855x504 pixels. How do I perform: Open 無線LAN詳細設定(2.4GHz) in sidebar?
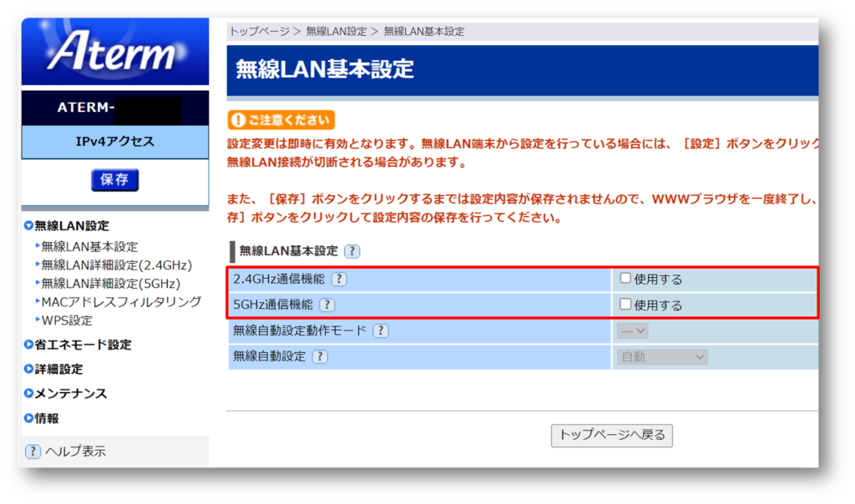116,265
